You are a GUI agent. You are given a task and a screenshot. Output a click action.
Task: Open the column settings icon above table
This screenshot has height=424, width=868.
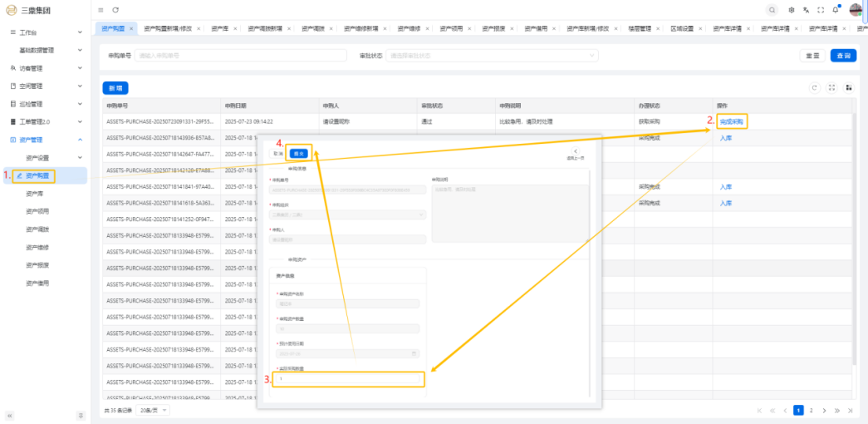[848, 87]
